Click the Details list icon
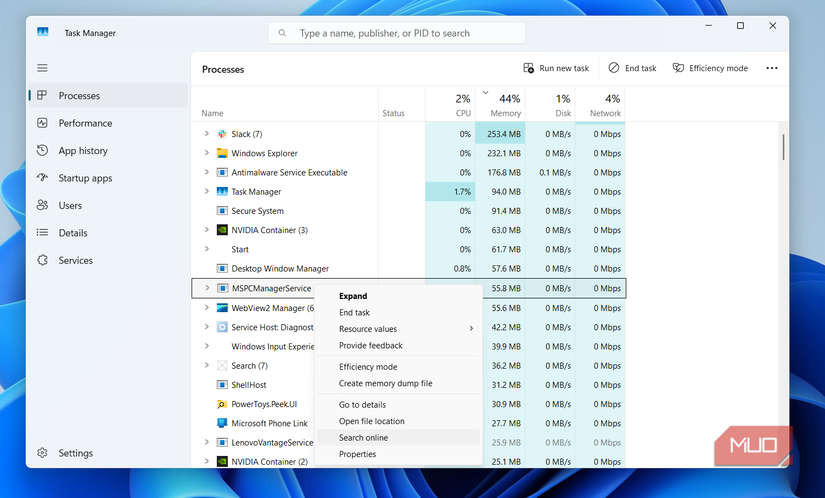Viewport: 825px width, 498px height. point(42,232)
